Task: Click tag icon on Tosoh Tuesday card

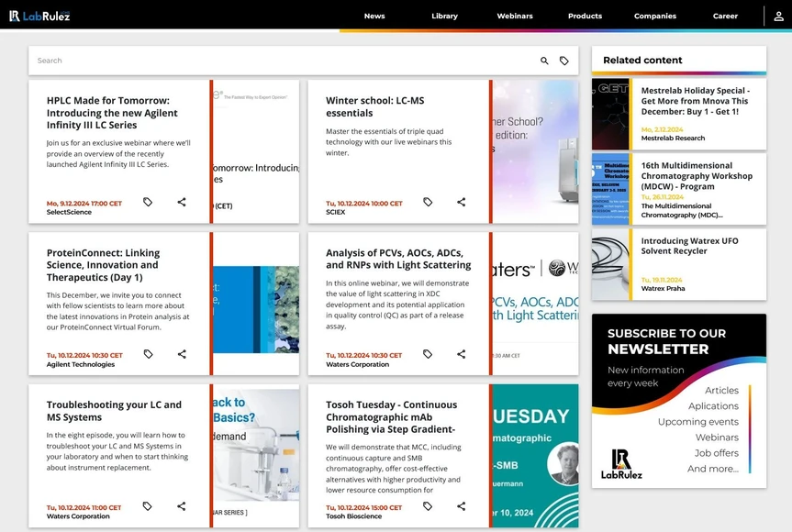Action: pyautogui.click(x=428, y=506)
